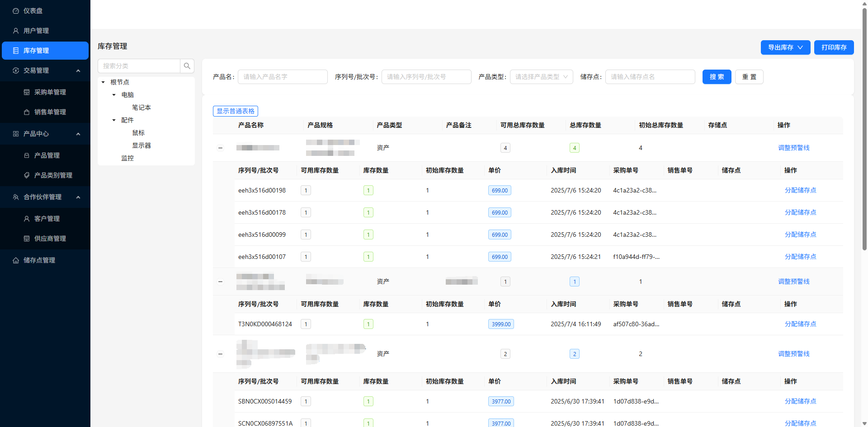The image size is (868, 427).
Task: Open the 产品类型 select dropdown
Action: (x=541, y=77)
